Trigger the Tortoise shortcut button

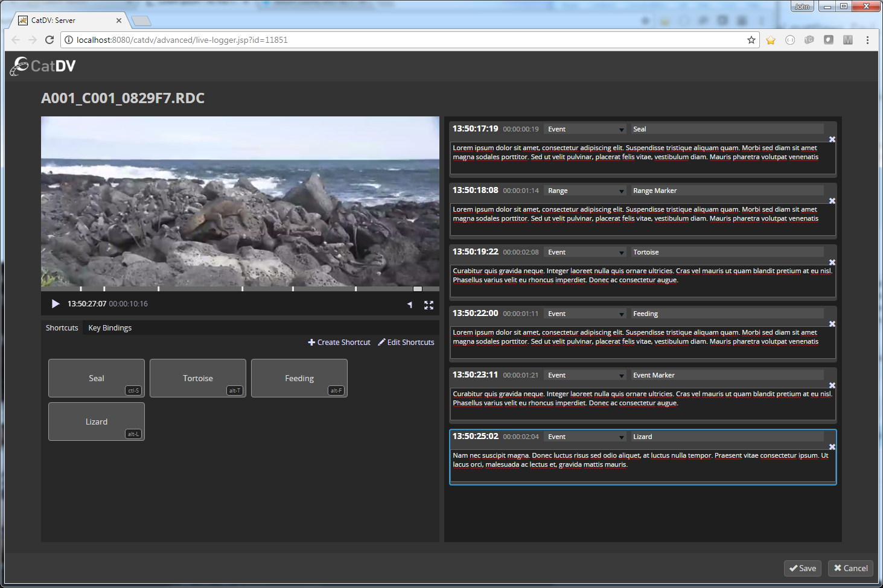[x=198, y=378]
